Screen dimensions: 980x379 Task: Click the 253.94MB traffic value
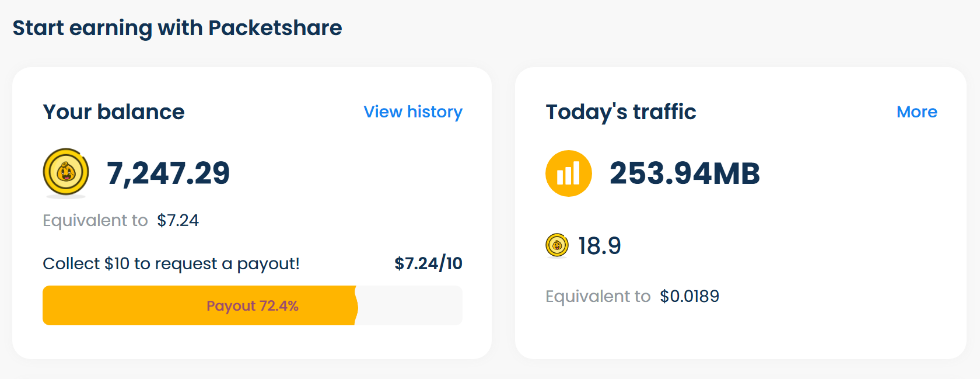click(x=684, y=173)
